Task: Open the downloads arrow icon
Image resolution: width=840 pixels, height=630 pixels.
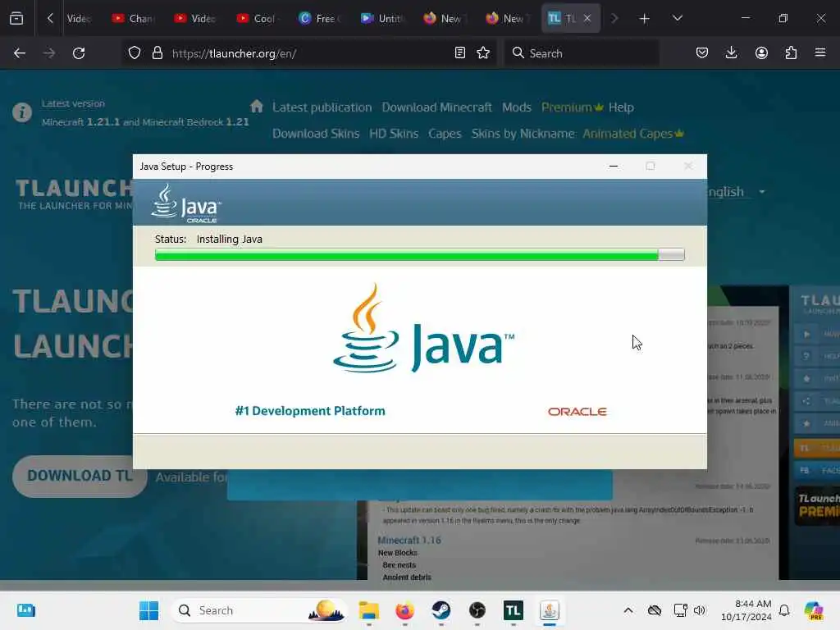Action: (731, 53)
